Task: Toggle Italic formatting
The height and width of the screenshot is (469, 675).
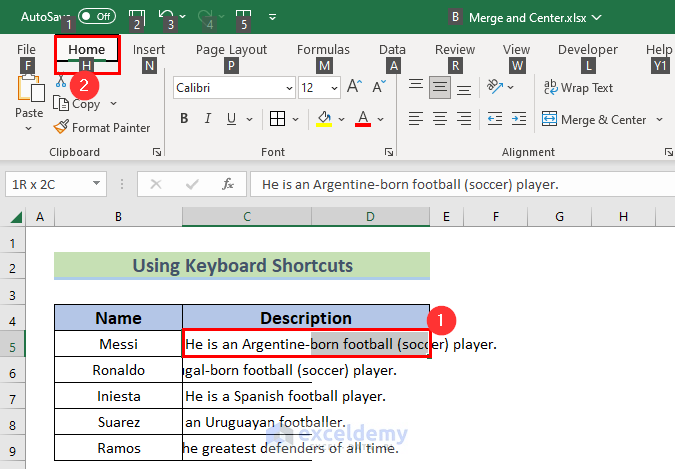Action: coord(208,118)
